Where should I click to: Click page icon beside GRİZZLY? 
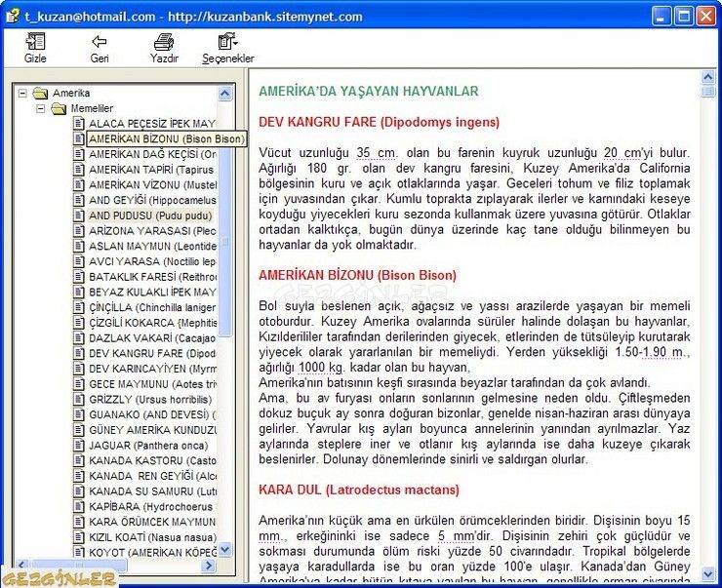79,399
